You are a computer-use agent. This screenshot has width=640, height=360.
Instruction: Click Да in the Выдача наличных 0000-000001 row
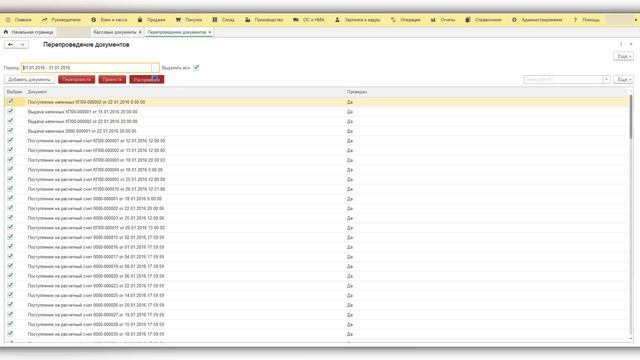pyautogui.click(x=350, y=131)
